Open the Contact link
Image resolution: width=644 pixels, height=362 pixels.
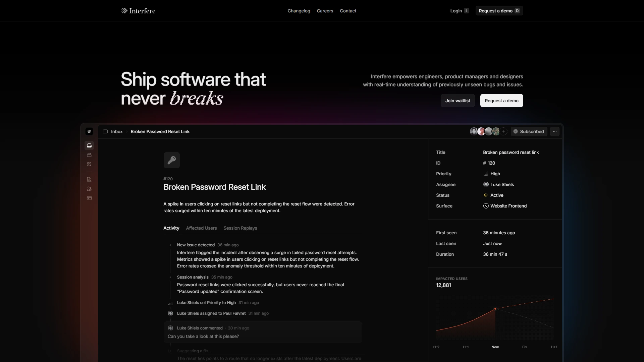[x=348, y=11]
